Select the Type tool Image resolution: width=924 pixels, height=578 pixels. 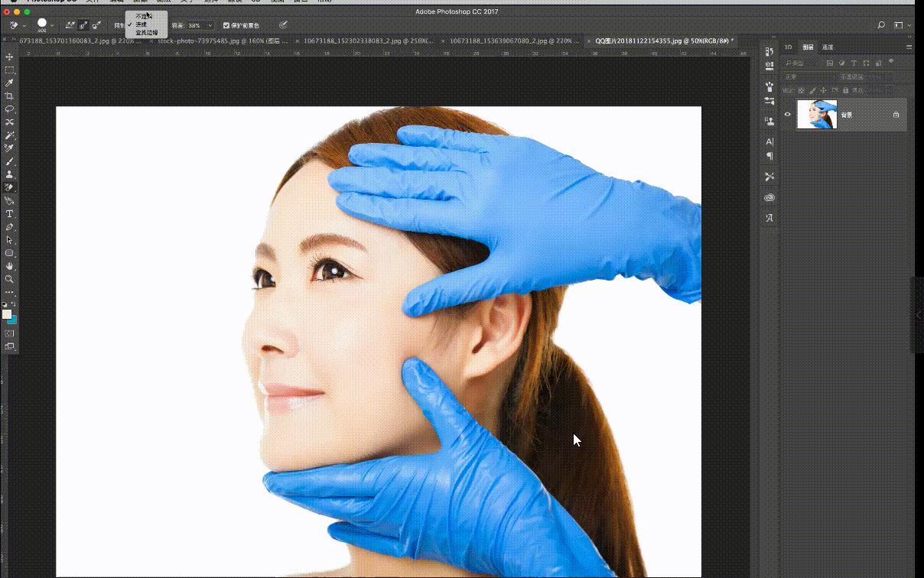tap(10, 213)
